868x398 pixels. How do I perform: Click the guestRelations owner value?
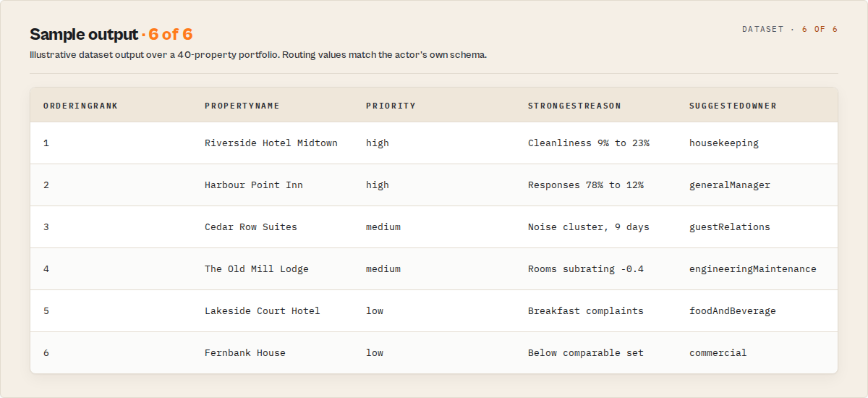(x=730, y=227)
